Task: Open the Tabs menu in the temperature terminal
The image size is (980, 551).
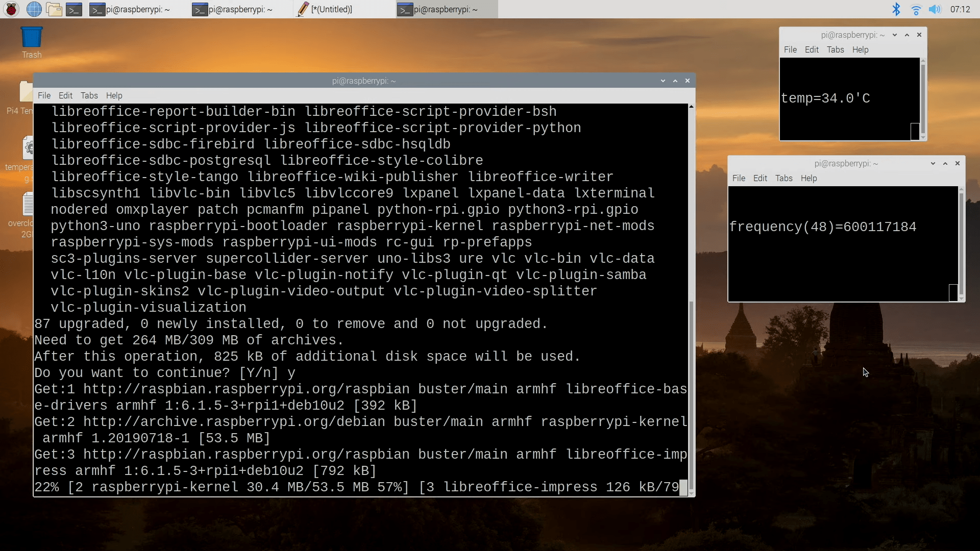Action: click(836, 49)
